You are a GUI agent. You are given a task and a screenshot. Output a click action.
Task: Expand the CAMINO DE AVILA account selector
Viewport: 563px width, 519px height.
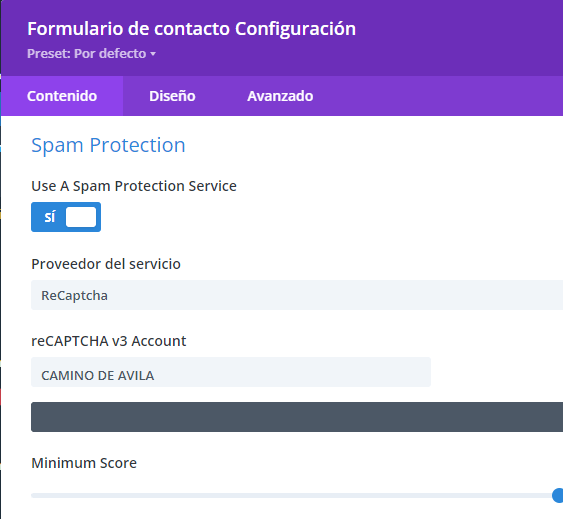click(x=231, y=372)
